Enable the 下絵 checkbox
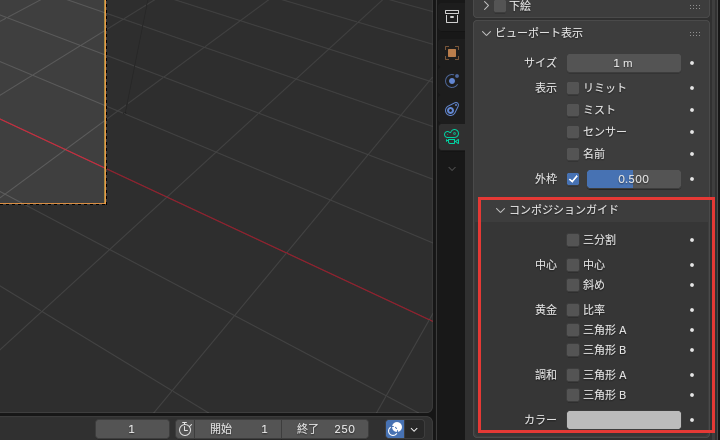Screen dimensions: 720x440 pos(500,6)
